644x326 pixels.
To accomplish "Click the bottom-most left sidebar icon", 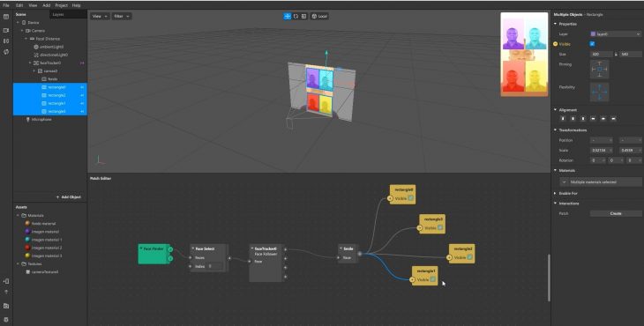I will (6, 320).
